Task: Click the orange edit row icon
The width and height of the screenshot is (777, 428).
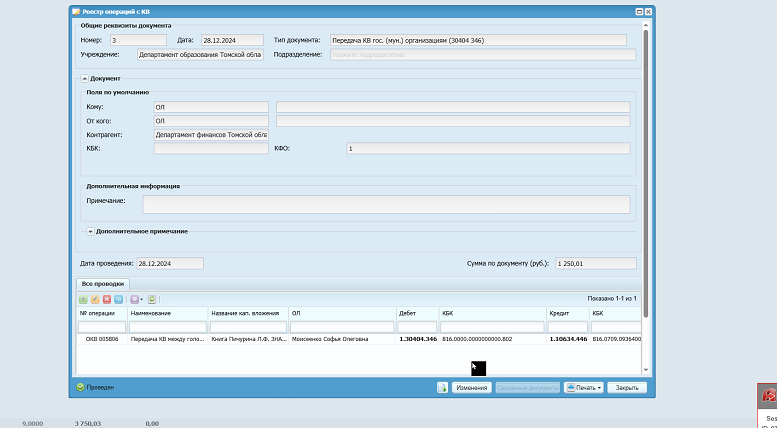Action: pos(95,299)
